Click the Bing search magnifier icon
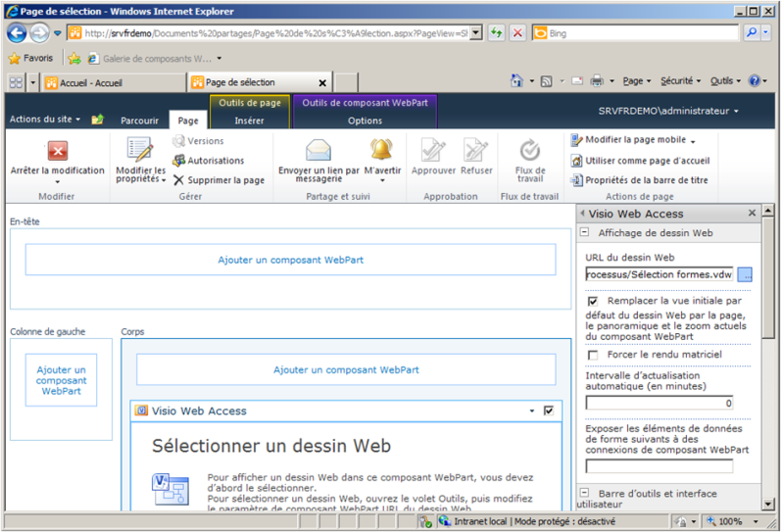Screen dimensions: 784x532 [x=751, y=33]
